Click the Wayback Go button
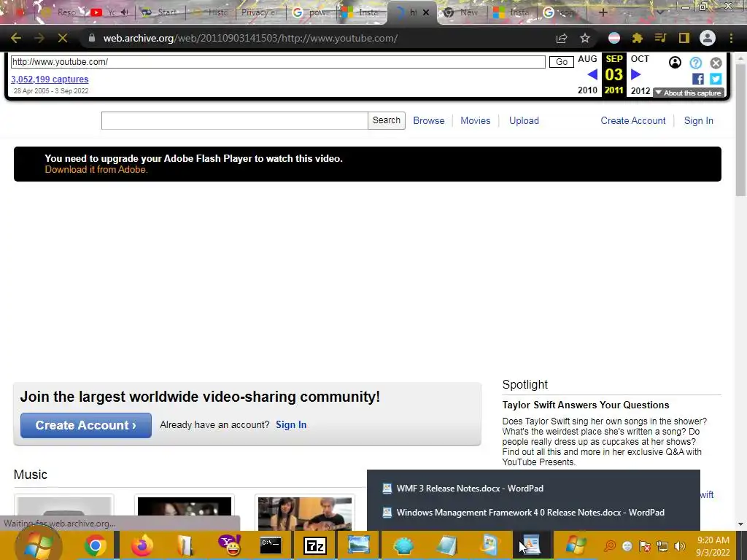This screenshot has height=560, width=747. click(x=562, y=62)
